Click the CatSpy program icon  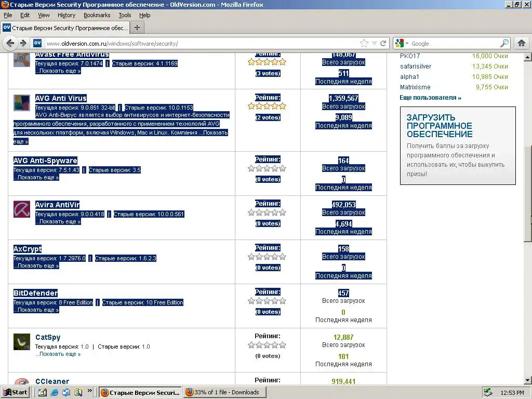pyautogui.click(x=22, y=342)
